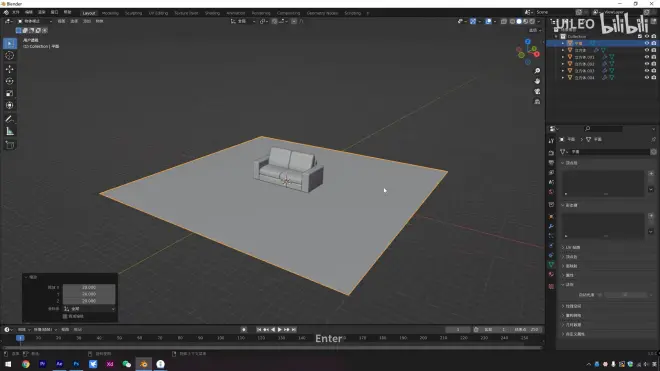Expand the .004 object in outliner

point(563,77)
